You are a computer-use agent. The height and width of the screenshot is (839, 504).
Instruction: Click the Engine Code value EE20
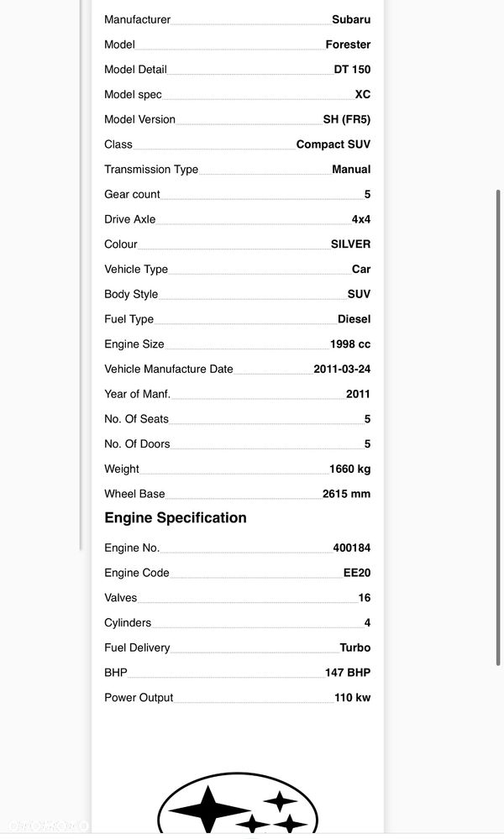point(357,573)
